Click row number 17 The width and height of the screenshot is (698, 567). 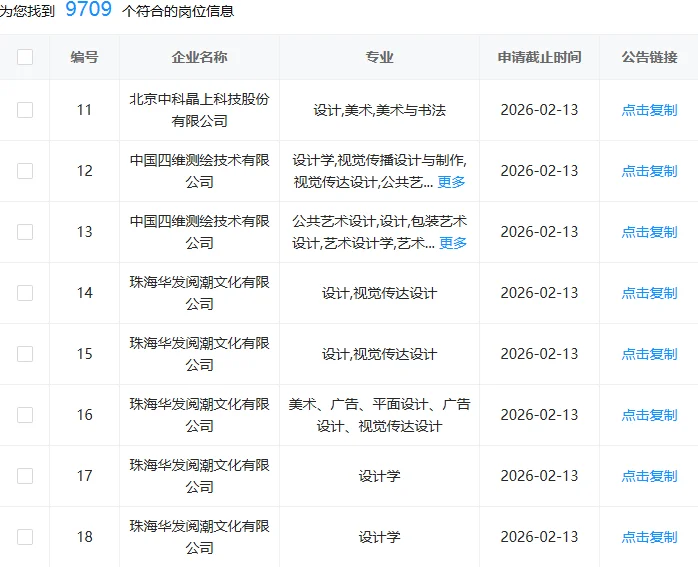tap(84, 476)
